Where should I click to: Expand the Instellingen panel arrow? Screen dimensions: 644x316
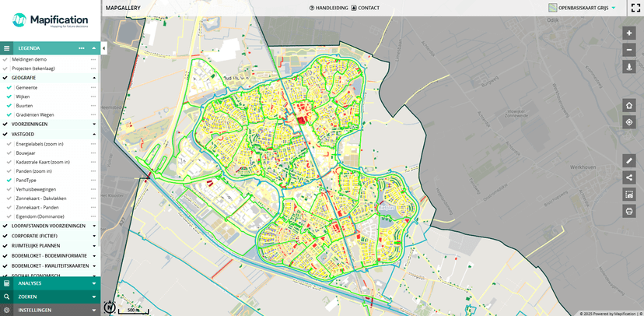93,310
